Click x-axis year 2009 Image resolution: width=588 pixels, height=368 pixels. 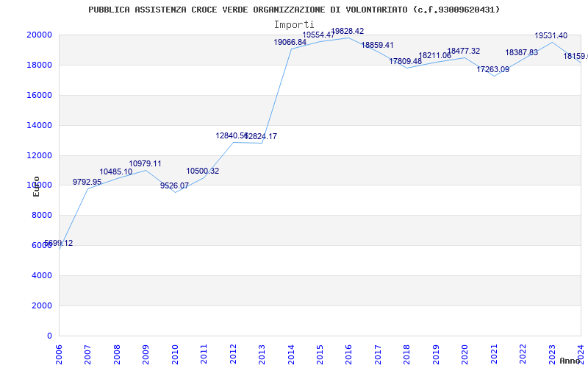pyautogui.click(x=146, y=355)
